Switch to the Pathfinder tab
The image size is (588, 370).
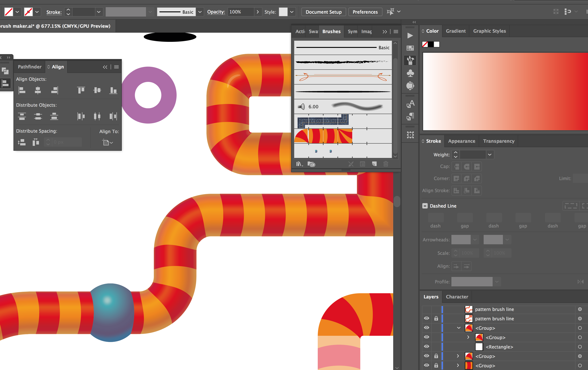pos(30,67)
